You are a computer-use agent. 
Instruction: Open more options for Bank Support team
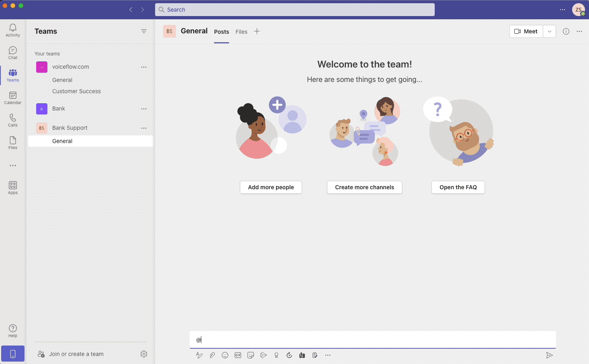point(144,128)
